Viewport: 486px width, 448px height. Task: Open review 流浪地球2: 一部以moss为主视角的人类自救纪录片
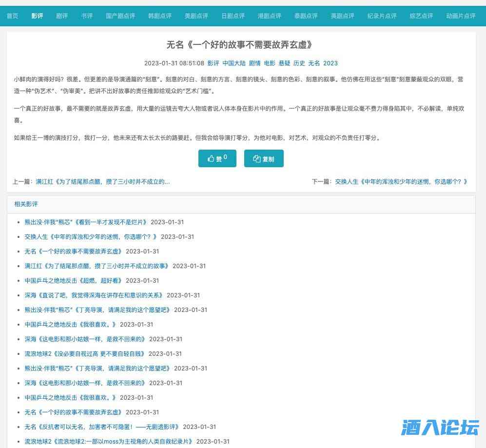click(109, 441)
